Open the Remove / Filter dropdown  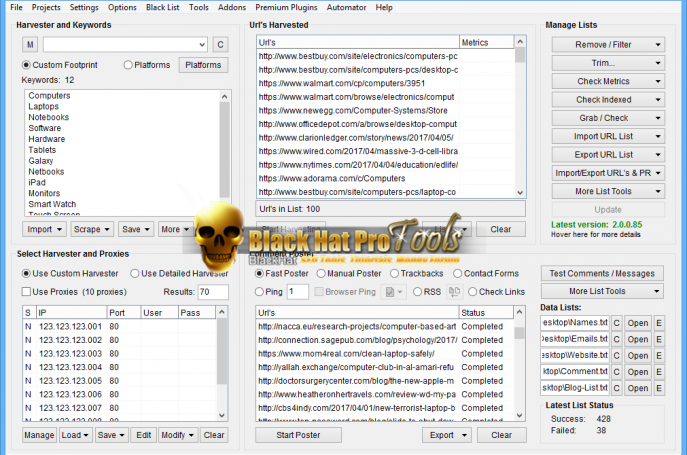tap(608, 45)
